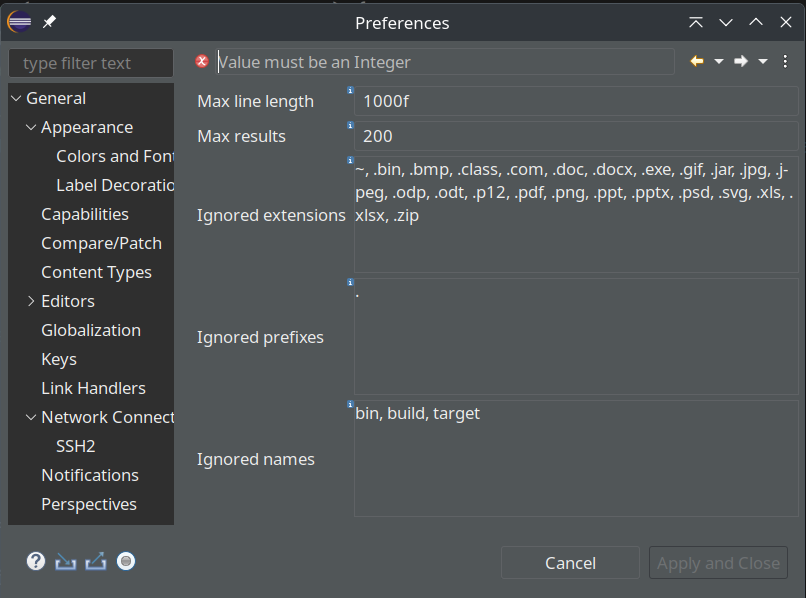The height and width of the screenshot is (598, 806).
Task: Close the Preferences window
Action: coord(785,22)
